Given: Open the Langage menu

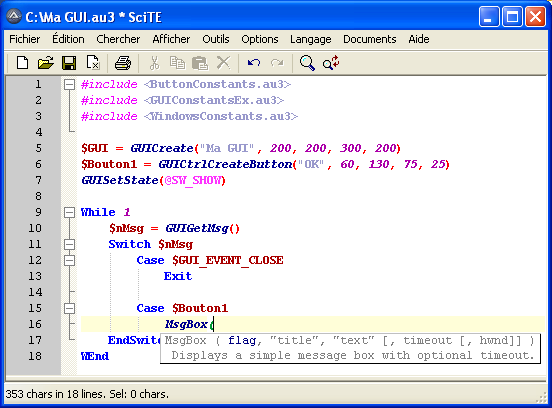Looking at the screenshot, I should point(310,39).
